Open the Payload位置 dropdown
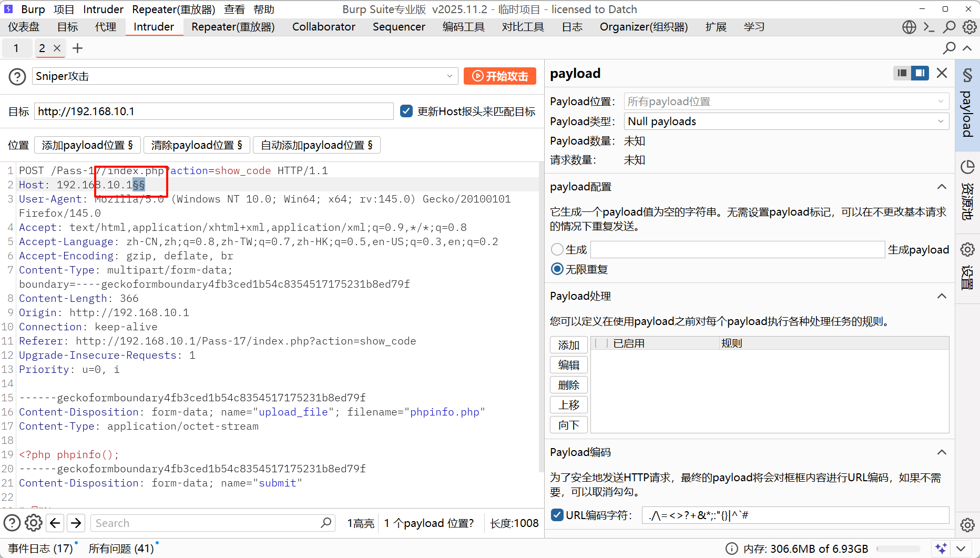The image size is (980, 558). (x=787, y=102)
